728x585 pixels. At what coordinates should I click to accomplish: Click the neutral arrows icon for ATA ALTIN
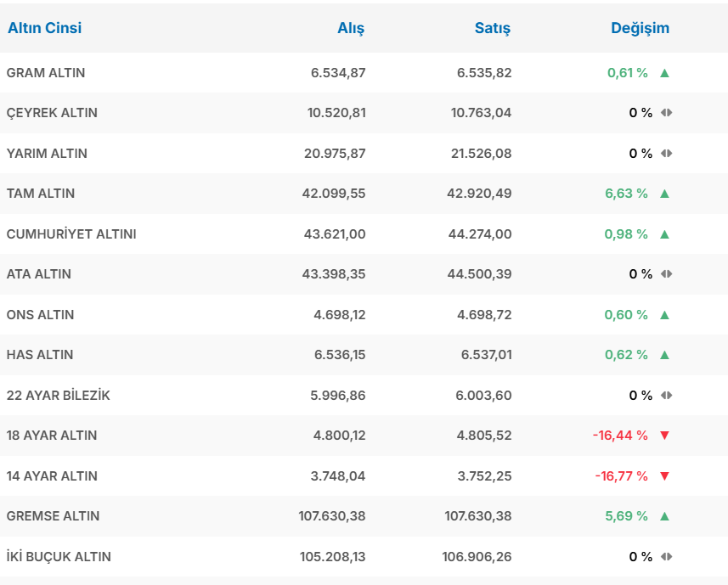(x=666, y=274)
